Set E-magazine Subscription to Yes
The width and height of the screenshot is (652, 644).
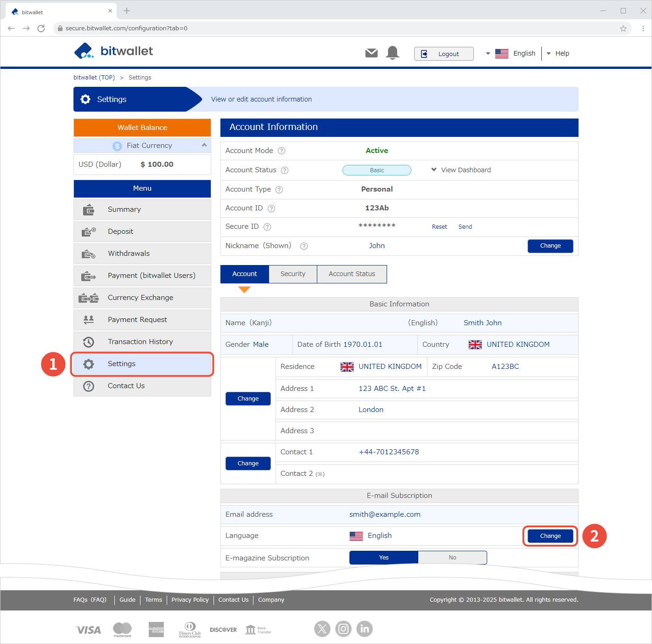point(384,558)
